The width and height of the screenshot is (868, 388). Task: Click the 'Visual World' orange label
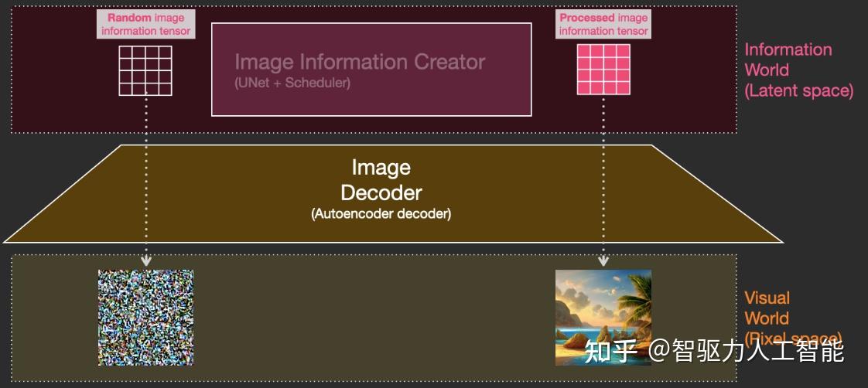(x=767, y=308)
